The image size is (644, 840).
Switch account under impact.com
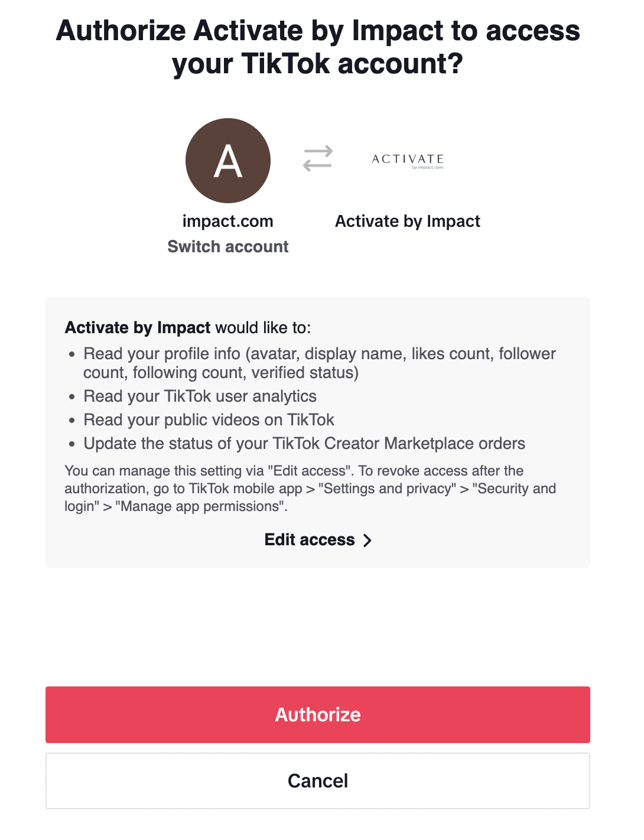point(228,247)
